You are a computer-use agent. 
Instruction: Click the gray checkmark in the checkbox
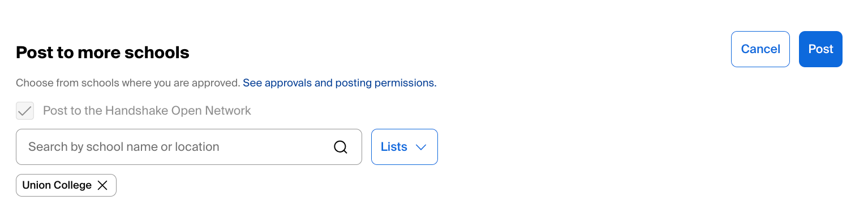pos(25,111)
